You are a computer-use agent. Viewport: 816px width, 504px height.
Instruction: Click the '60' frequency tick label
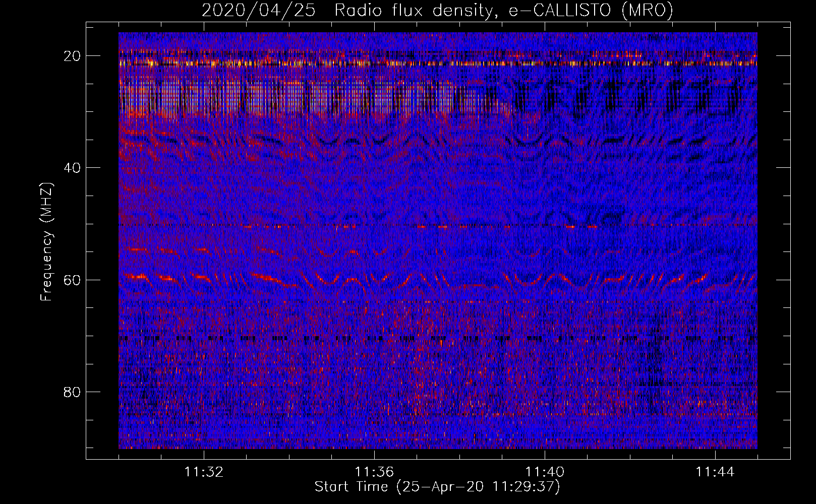72,280
